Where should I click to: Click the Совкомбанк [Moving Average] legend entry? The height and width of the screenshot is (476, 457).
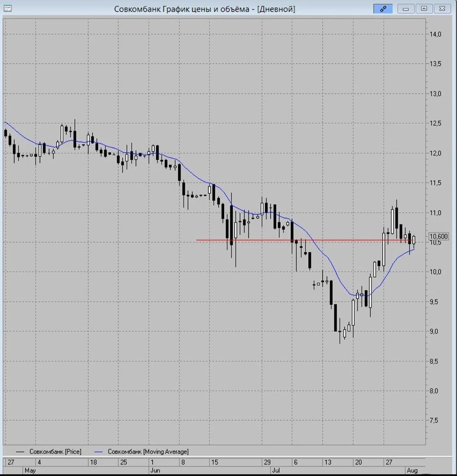click(x=141, y=452)
